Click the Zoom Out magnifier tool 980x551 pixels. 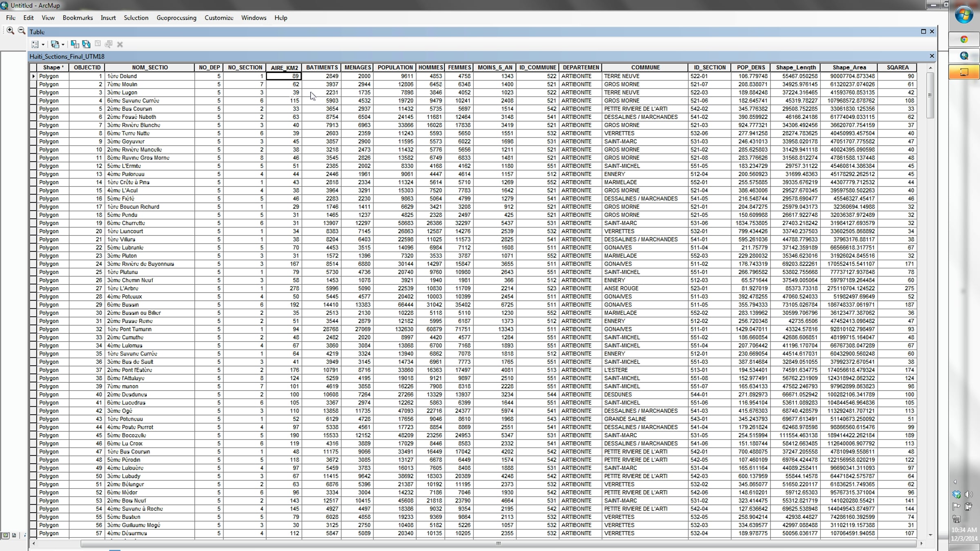[x=21, y=31]
